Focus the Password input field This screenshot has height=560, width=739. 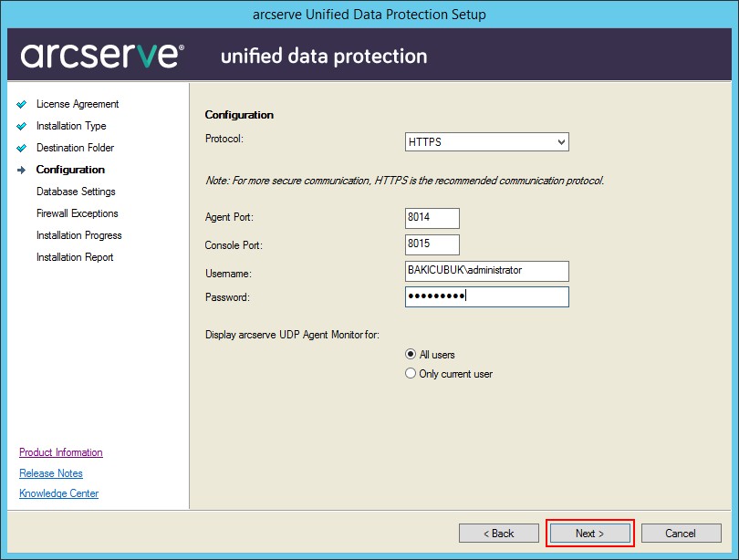point(487,296)
